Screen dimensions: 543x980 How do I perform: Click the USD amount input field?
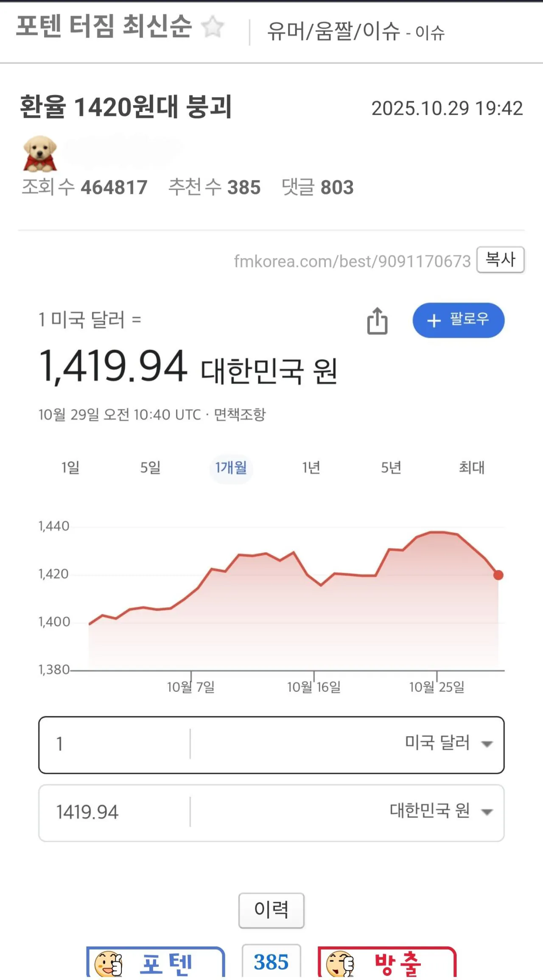[115, 744]
